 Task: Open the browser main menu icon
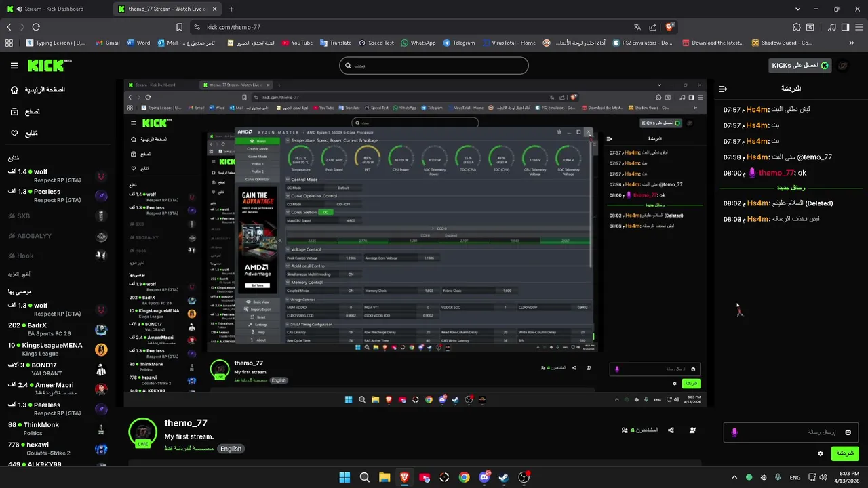(x=859, y=27)
